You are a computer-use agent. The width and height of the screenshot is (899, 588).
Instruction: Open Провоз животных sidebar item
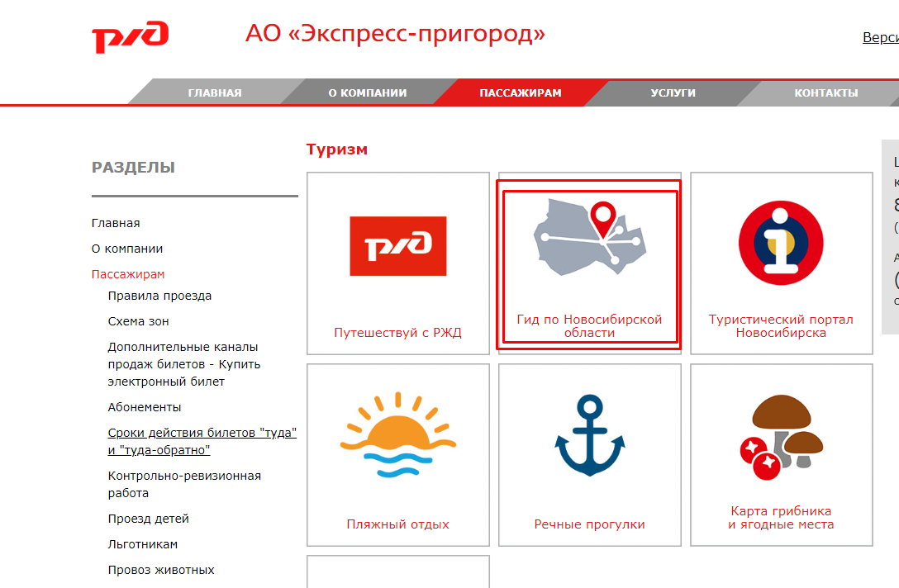click(x=161, y=570)
